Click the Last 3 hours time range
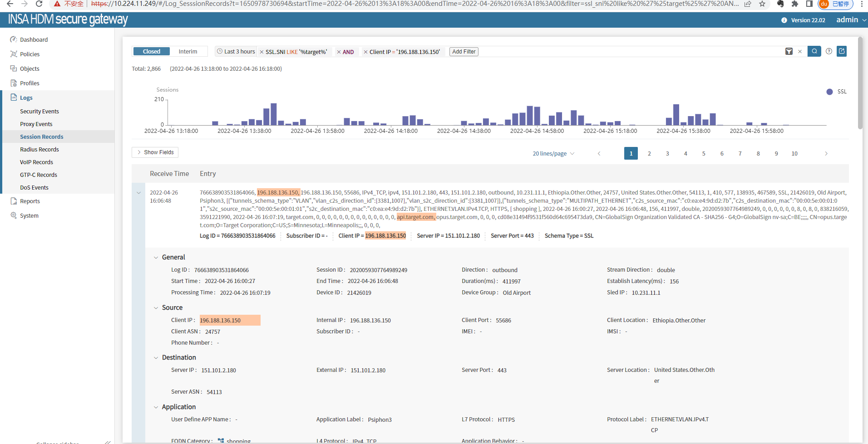 pyautogui.click(x=236, y=52)
